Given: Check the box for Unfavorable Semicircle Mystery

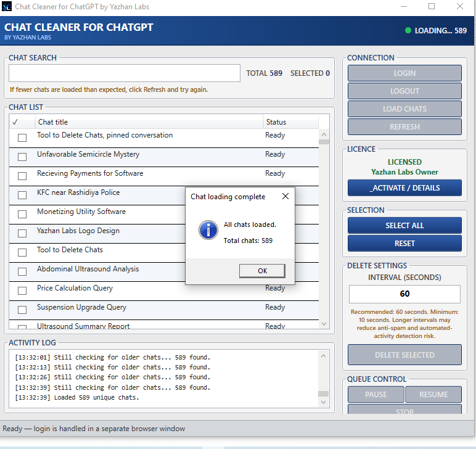Looking at the screenshot, I should pos(22,157).
